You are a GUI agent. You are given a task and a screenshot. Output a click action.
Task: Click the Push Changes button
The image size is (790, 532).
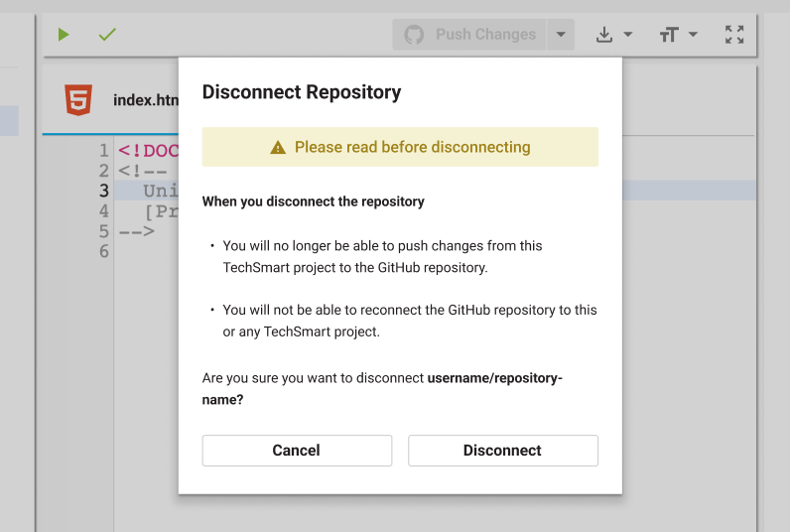[x=469, y=35]
